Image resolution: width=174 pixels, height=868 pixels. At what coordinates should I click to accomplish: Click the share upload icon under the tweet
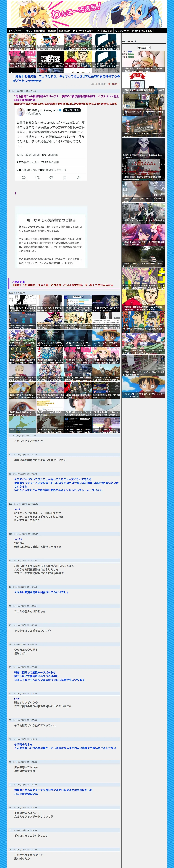(79, 178)
